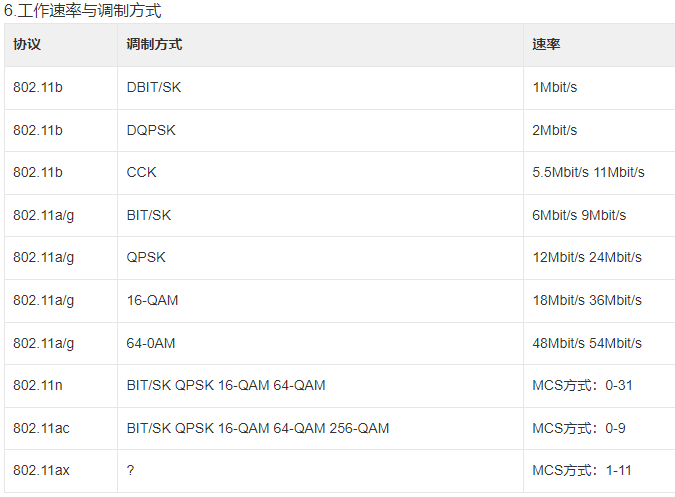
Task: Select the QPSK modulation cell
Action: (146, 258)
